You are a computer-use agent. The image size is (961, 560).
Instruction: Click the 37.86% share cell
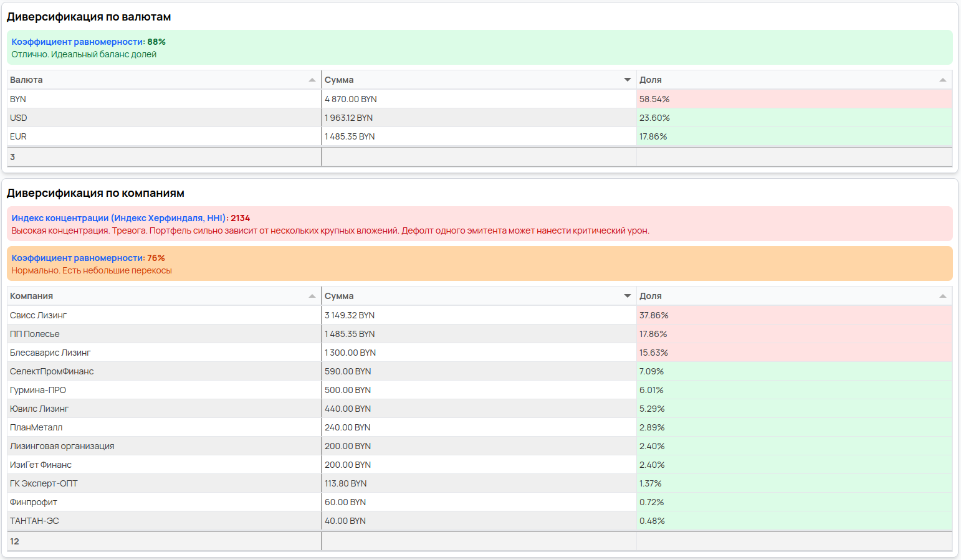pyautogui.click(x=654, y=315)
